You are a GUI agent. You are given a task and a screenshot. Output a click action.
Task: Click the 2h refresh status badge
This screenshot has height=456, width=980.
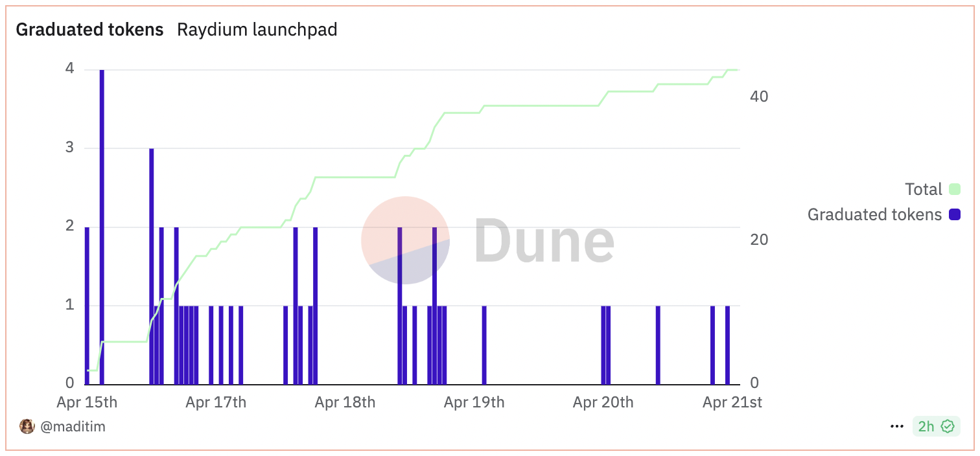936,426
